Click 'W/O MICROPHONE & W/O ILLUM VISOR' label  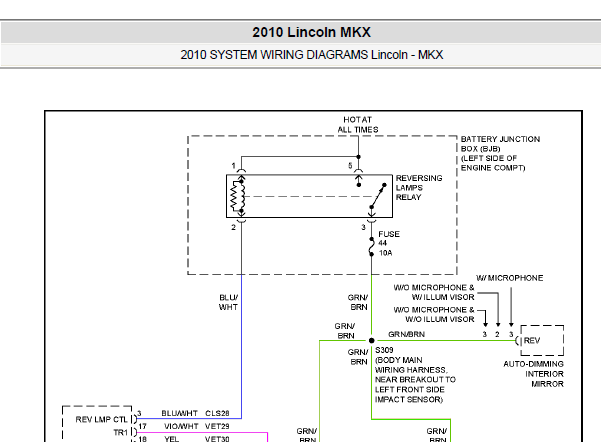coord(434,314)
